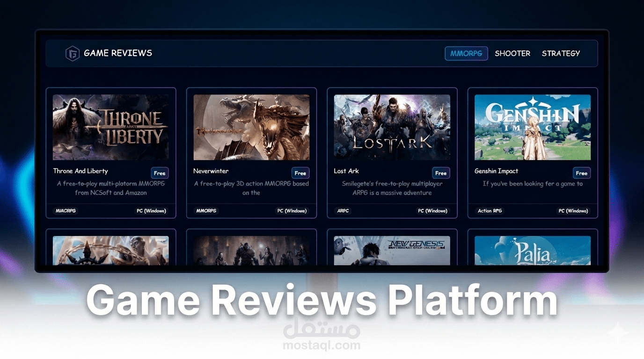Image resolution: width=644 pixels, height=359 pixels.
Task: Click PC (Windows) tag on Throne And Liberty
Action: click(x=151, y=211)
